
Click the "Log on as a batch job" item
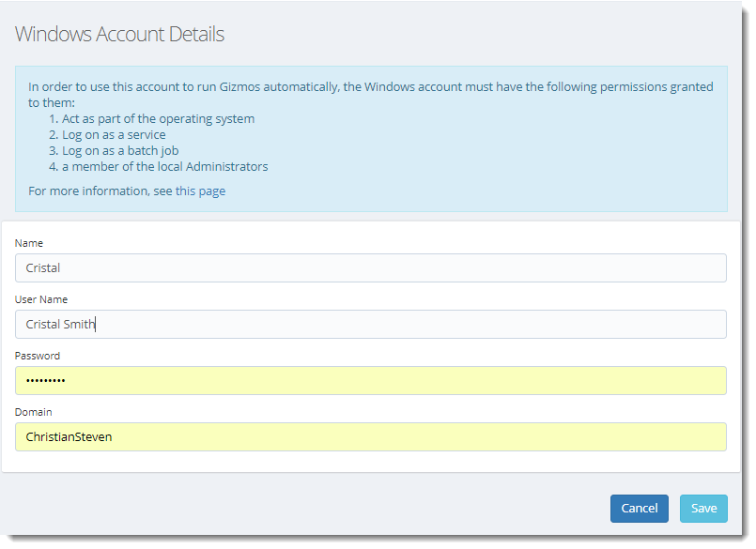pyautogui.click(x=120, y=151)
